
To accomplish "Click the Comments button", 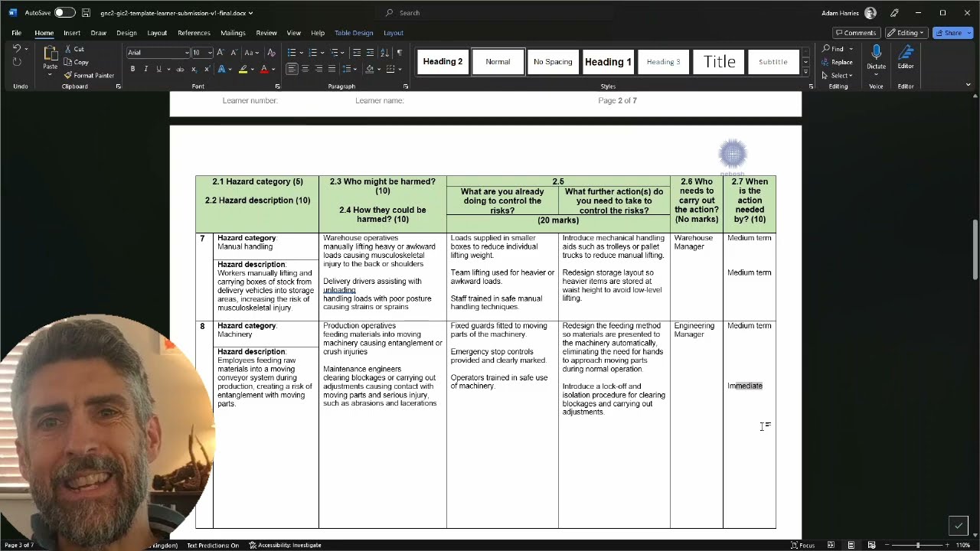I will click(x=855, y=33).
